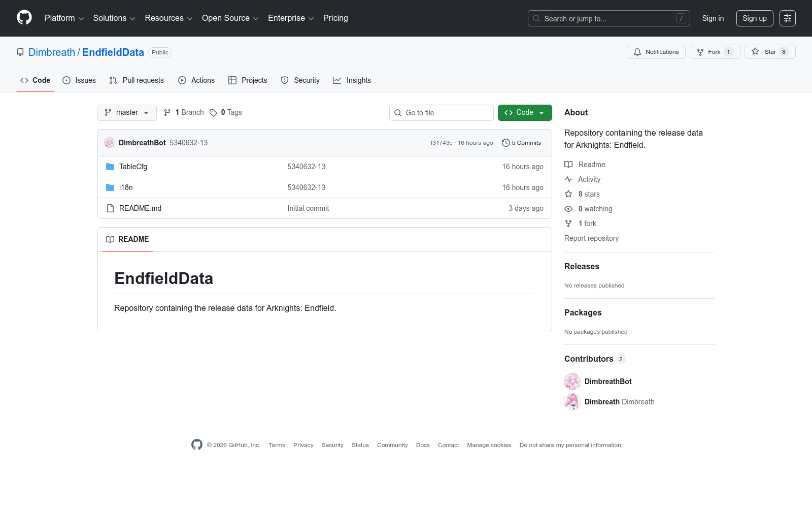Screen dimensions: 812x508
Task: Open DimbreathBot contributor avatar
Action: click(x=572, y=382)
